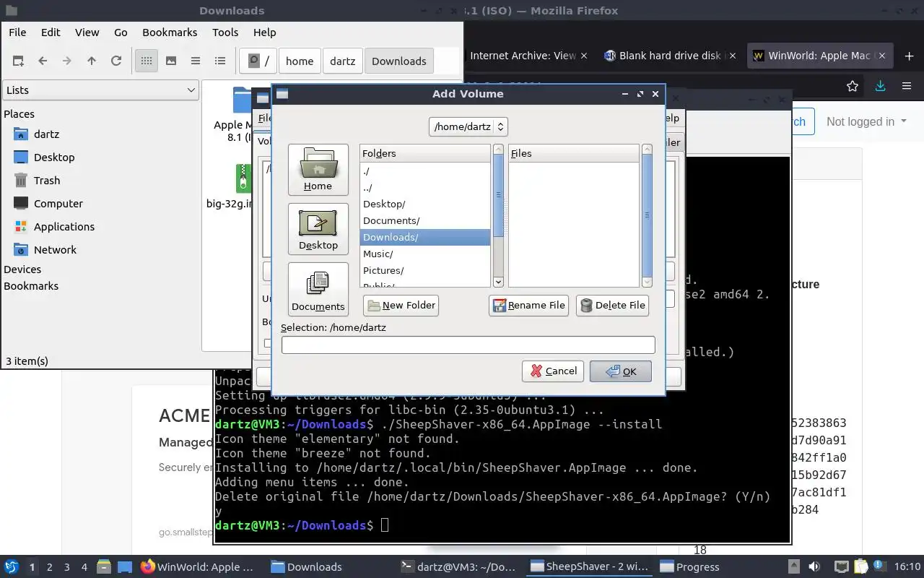Select 'Network' in Places sidebar
This screenshot has width=924, height=578.
click(x=55, y=250)
